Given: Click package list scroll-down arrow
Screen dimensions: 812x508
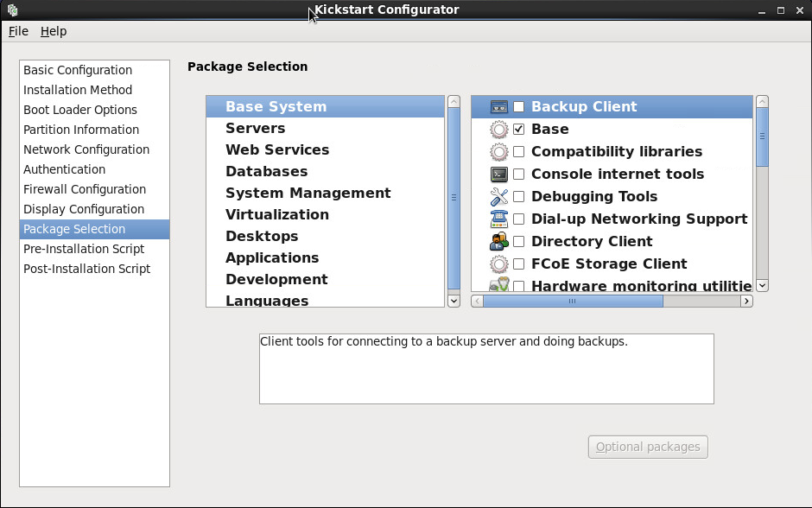Looking at the screenshot, I should (x=762, y=285).
